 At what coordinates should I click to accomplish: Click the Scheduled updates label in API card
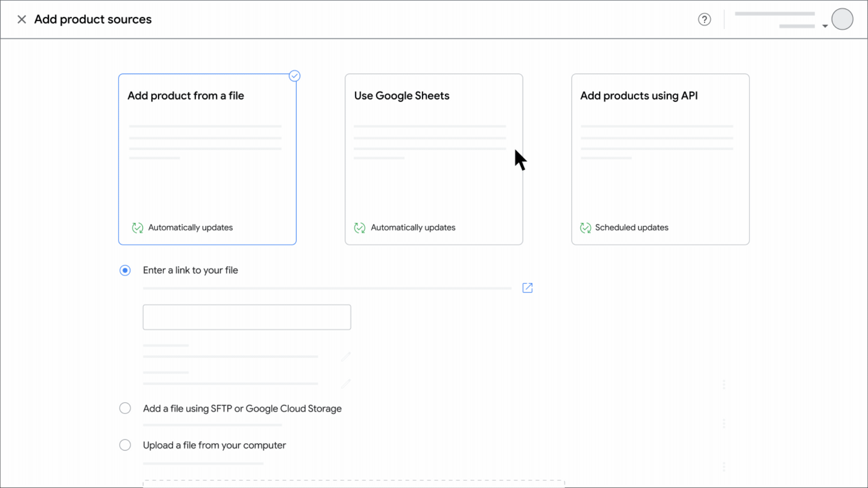pos(632,228)
